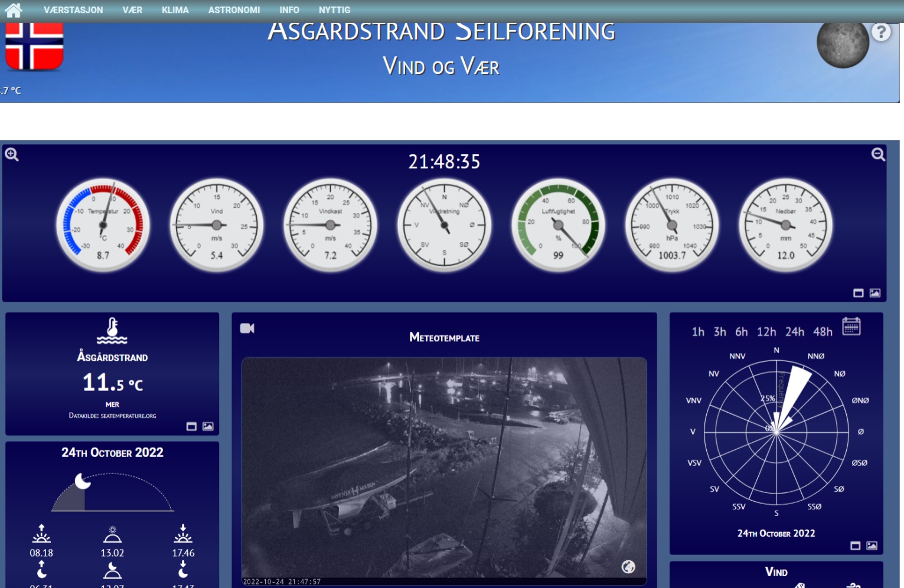This screenshot has height=588, width=904.
Task: Click the zoom-out magnifier on the gauges panel
Action: (x=879, y=154)
